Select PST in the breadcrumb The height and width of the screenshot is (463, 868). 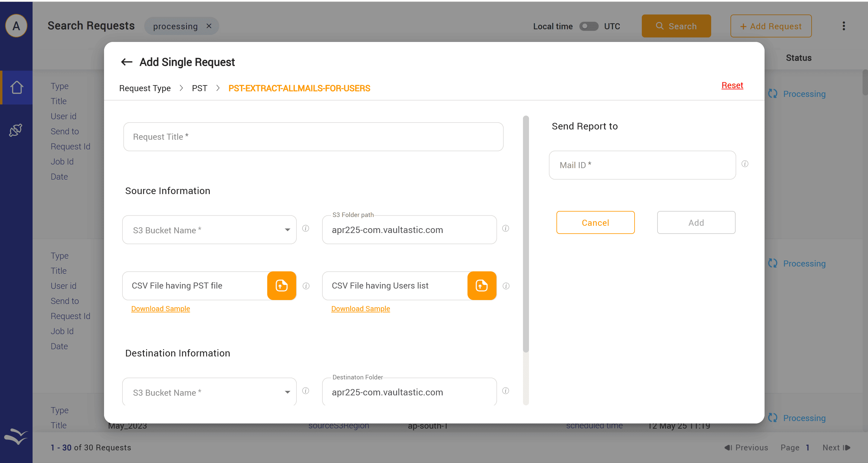click(199, 88)
